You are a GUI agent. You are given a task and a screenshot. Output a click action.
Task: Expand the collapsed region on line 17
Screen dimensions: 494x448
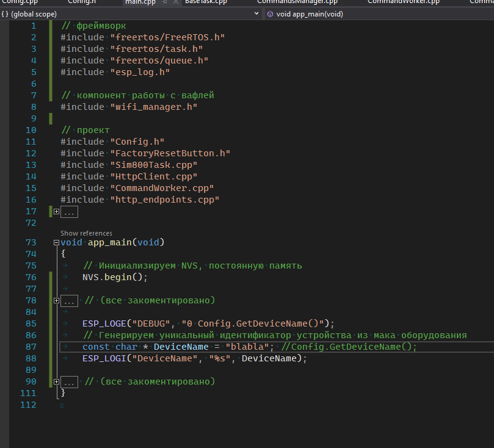57,212
